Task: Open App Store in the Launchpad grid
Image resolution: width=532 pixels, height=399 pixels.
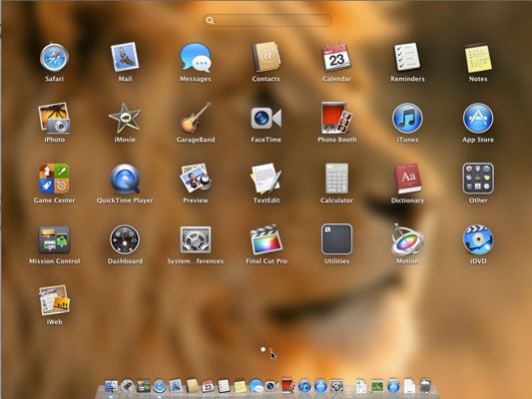Action: coord(478,119)
